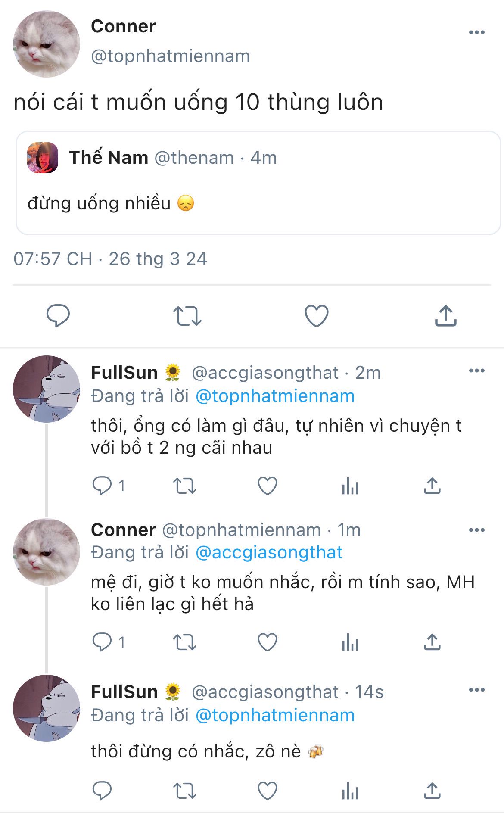Open more options on main tweet

click(x=476, y=32)
